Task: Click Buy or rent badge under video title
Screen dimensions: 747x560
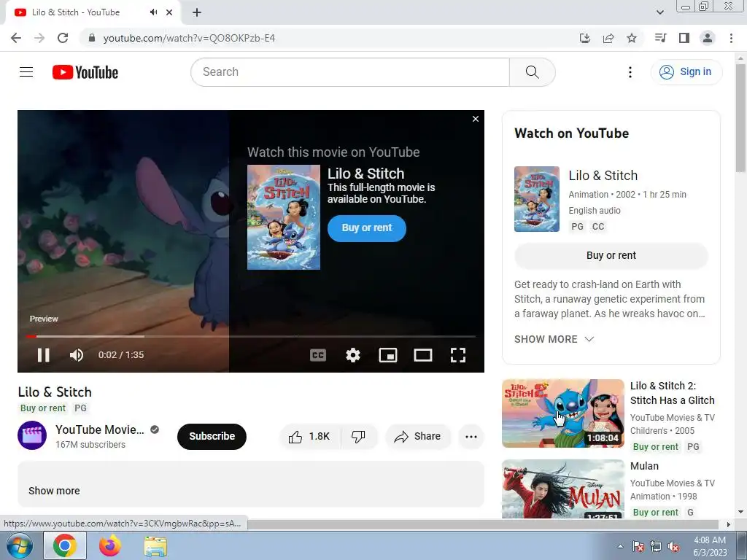Action: 43,408
